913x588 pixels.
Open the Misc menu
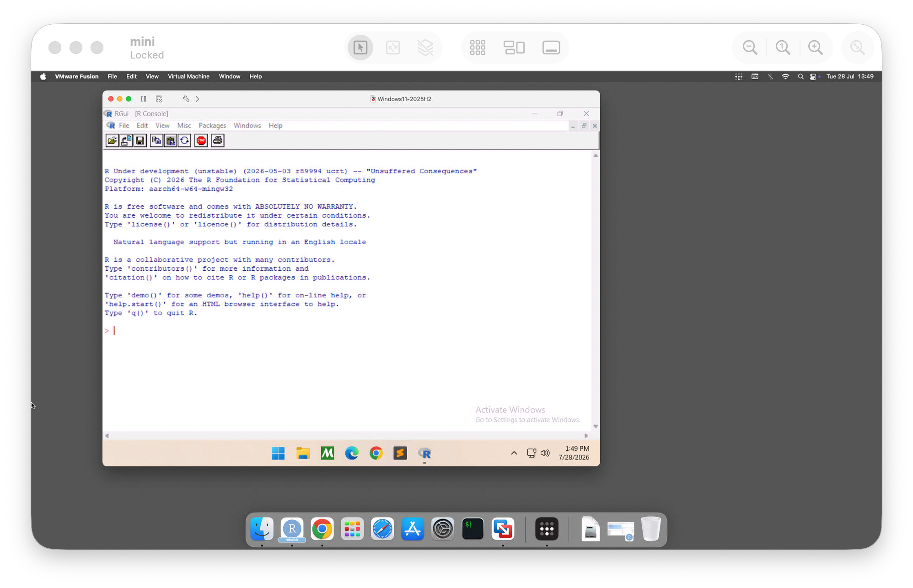(184, 125)
